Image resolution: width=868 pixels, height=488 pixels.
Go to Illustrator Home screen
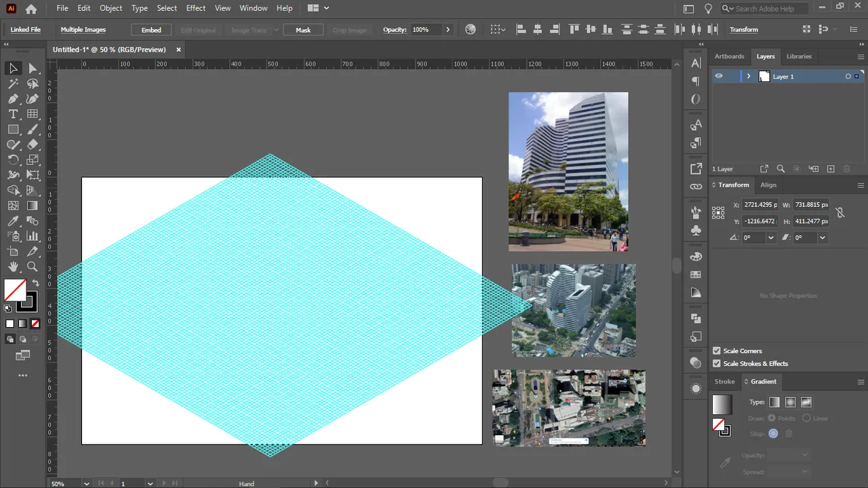[x=31, y=9]
